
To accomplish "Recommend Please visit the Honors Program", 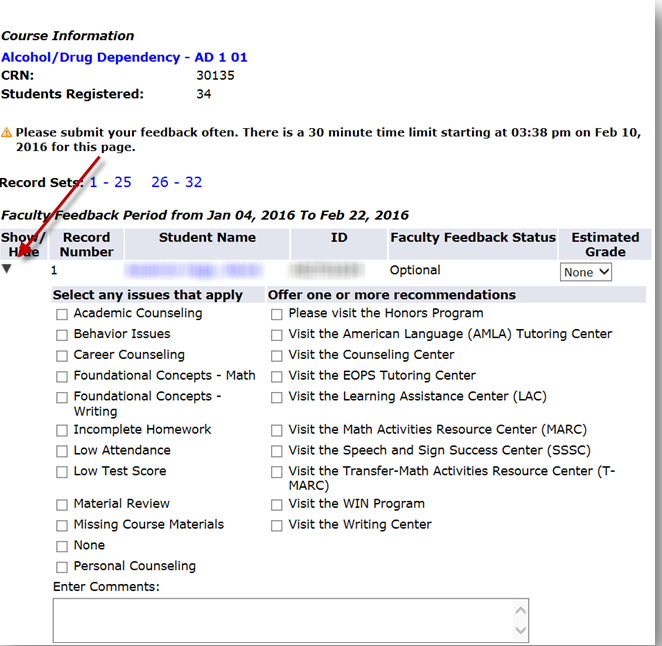I will pyautogui.click(x=277, y=314).
